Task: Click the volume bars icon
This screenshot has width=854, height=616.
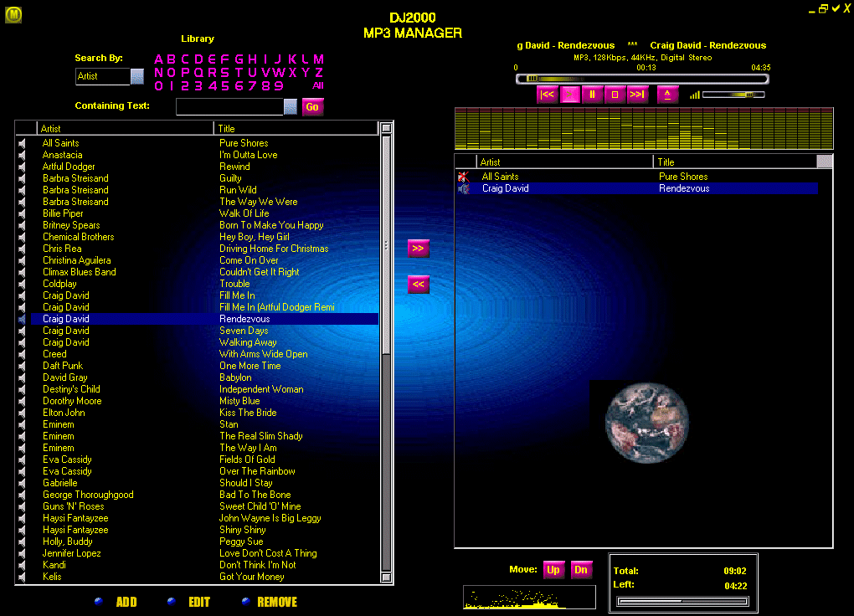Action: pos(694,95)
